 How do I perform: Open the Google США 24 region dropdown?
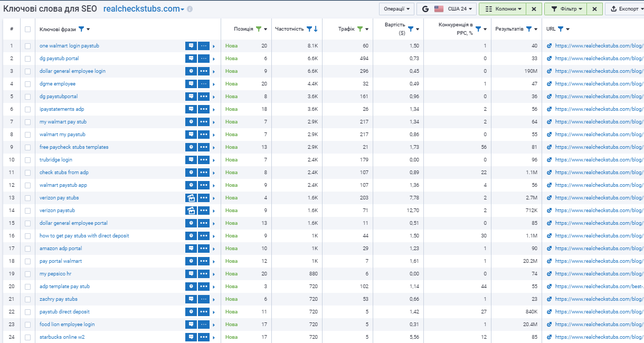click(447, 9)
